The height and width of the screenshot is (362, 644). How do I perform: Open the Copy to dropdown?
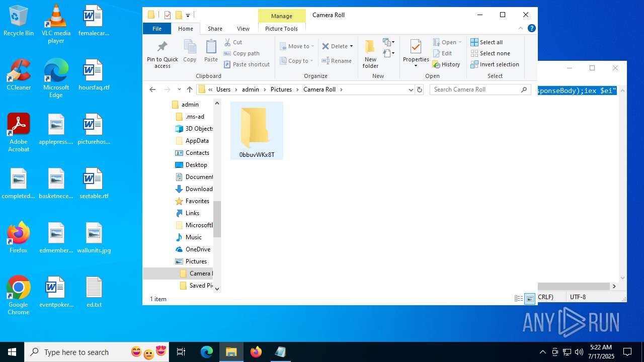click(297, 61)
